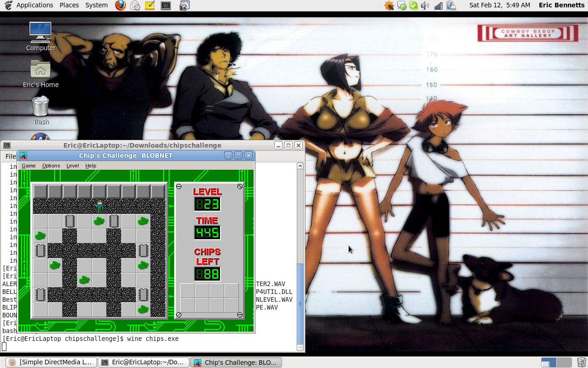Screen dimensions: 588x368
Task: Click the Eric Bennetts user name
Action: click(561, 5)
